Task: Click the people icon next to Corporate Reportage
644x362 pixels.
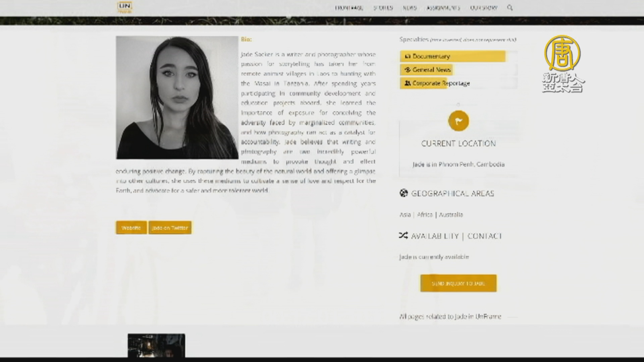Action: (408, 83)
